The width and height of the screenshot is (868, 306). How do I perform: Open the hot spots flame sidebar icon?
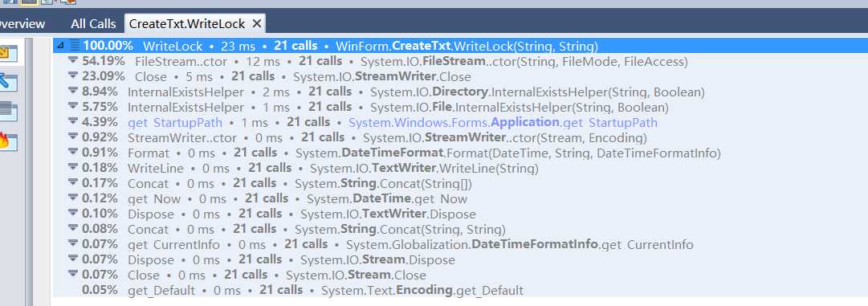tap(8, 141)
